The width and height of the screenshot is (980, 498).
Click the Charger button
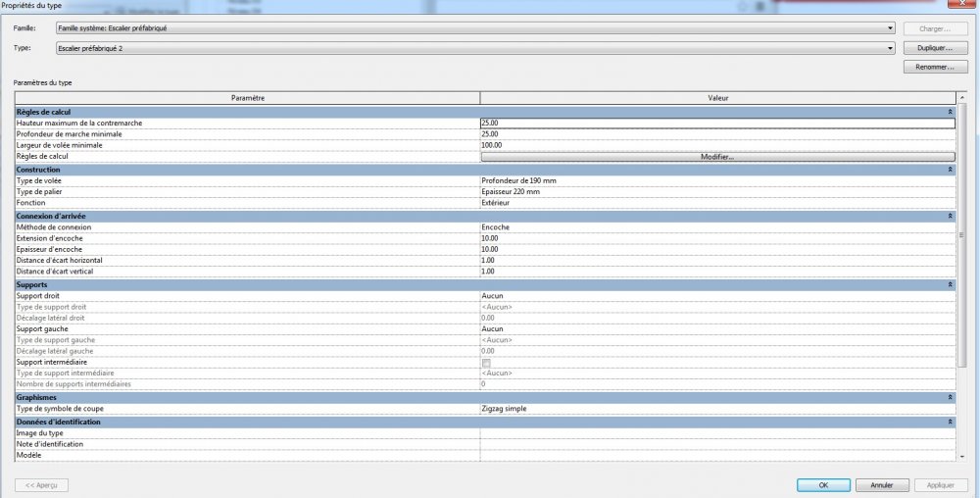935,28
